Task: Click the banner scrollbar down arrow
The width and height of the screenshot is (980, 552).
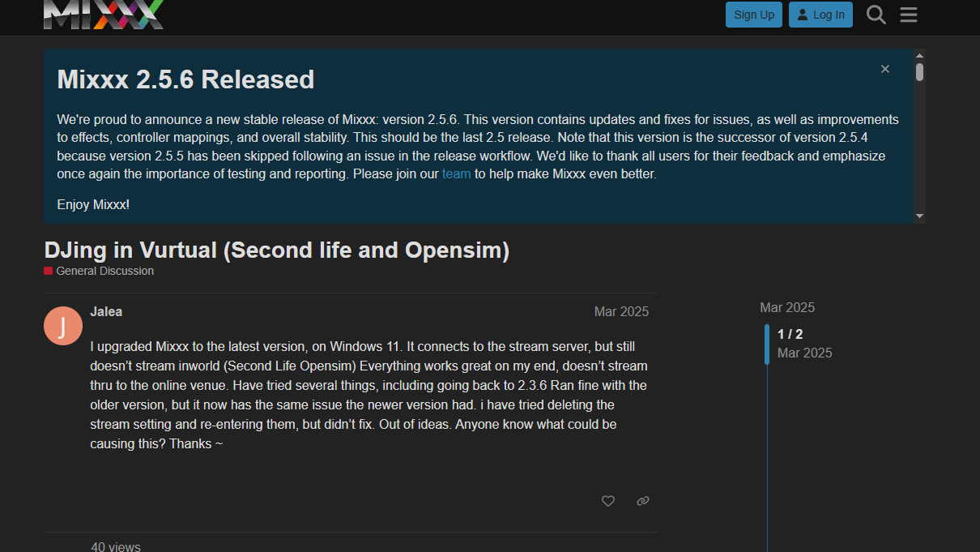Action: point(919,216)
